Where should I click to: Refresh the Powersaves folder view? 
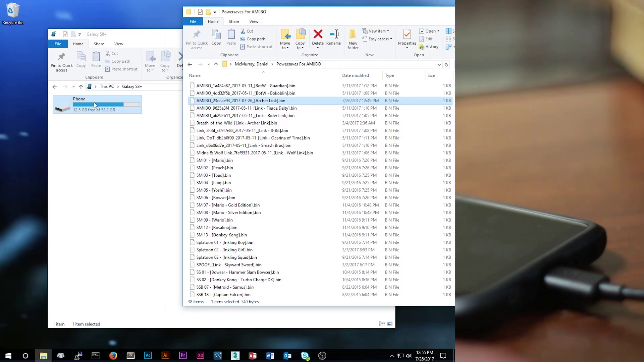446,64
